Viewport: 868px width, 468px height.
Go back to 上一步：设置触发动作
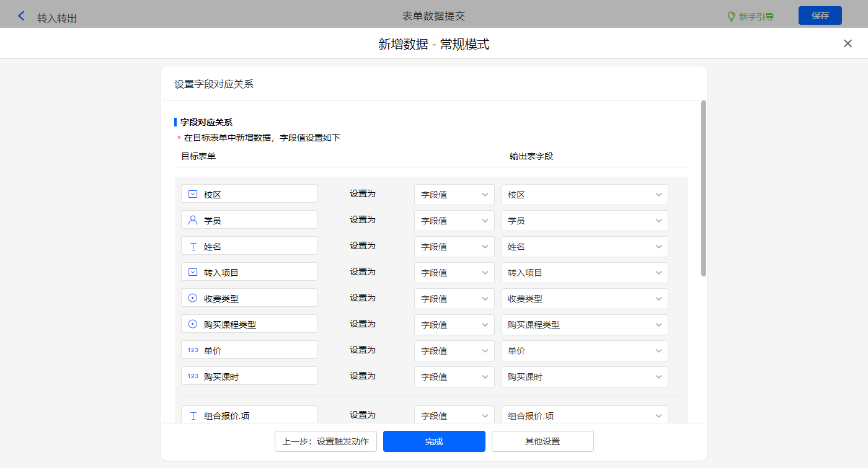coord(325,441)
